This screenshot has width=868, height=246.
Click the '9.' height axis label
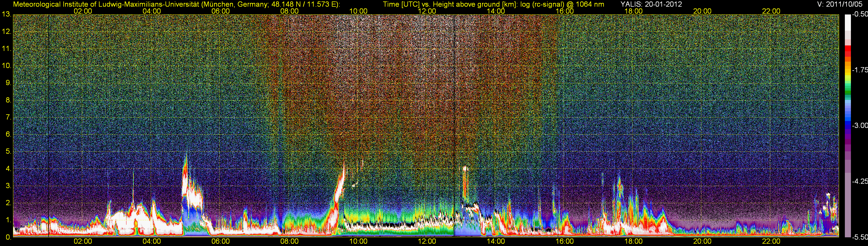pos(8,83)
